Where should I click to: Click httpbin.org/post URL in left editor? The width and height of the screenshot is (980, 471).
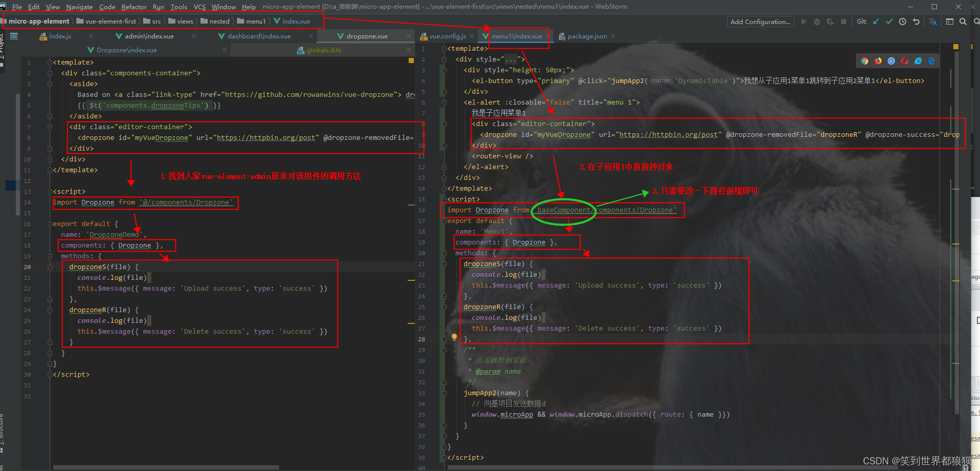(266, 137)
